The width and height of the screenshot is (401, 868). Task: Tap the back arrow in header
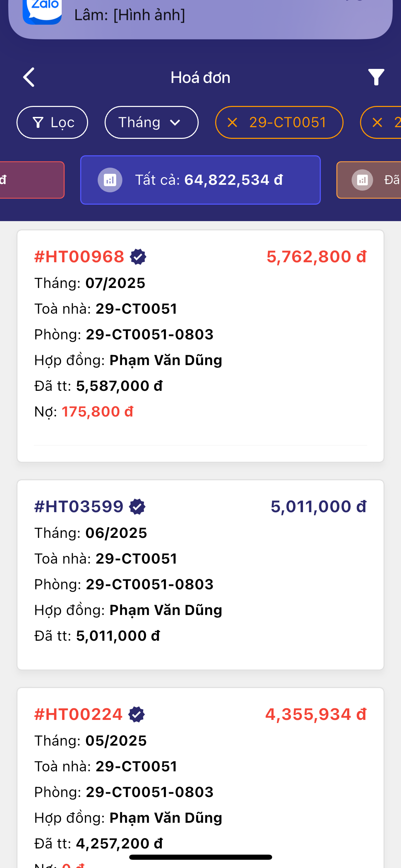29,77
